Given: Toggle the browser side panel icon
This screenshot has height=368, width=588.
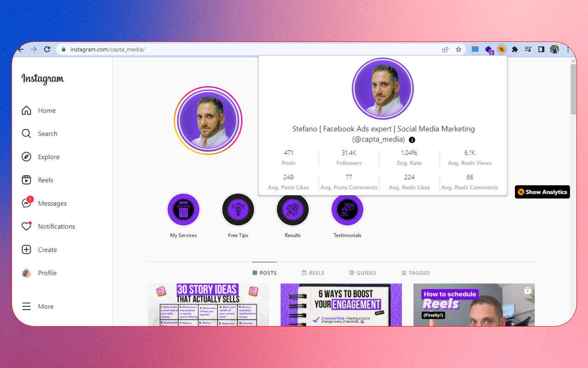Looking at the screenshot, I should (x=541, y=49).
